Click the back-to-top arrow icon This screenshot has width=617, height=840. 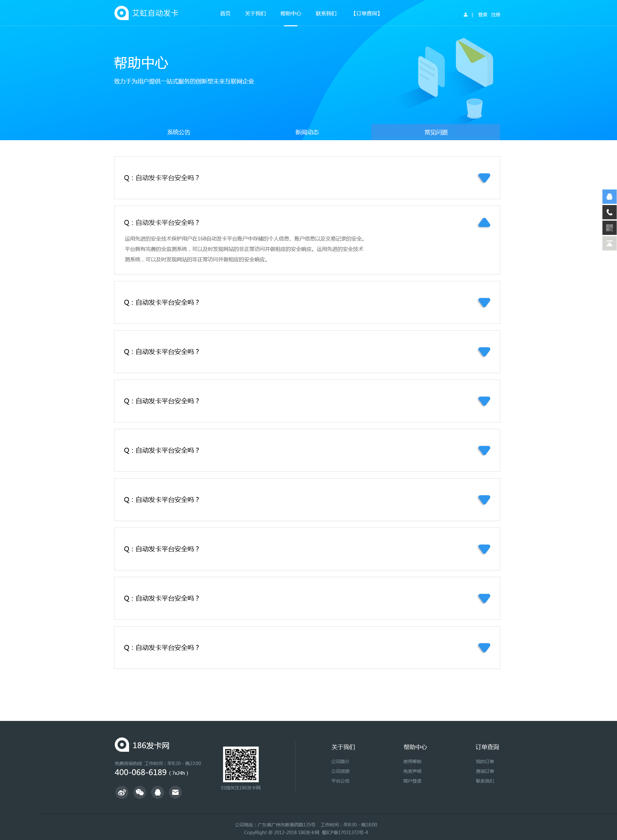[609, 243]
